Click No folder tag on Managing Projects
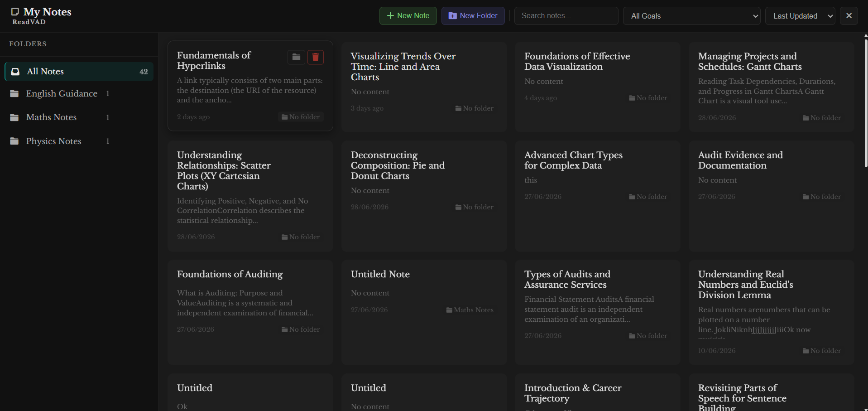This screenshot has height=411, width=868. [x=822, y=118]
